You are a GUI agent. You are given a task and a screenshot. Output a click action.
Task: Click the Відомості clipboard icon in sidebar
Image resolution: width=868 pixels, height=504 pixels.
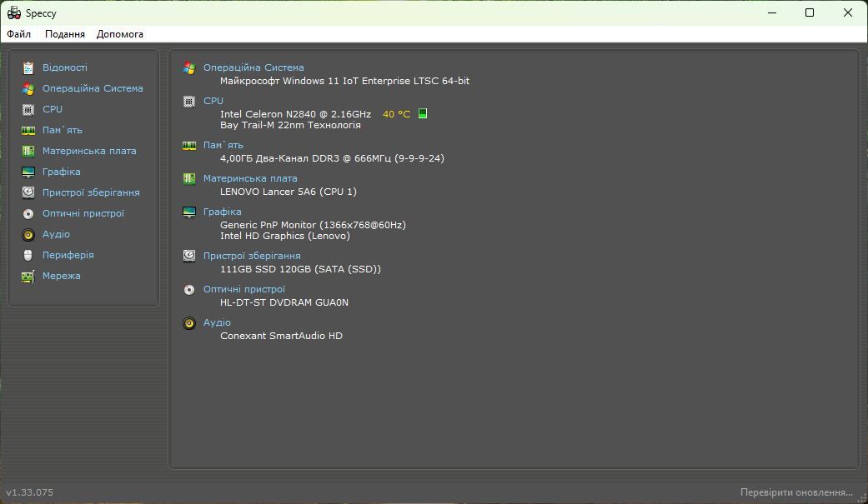coord(28,67)
